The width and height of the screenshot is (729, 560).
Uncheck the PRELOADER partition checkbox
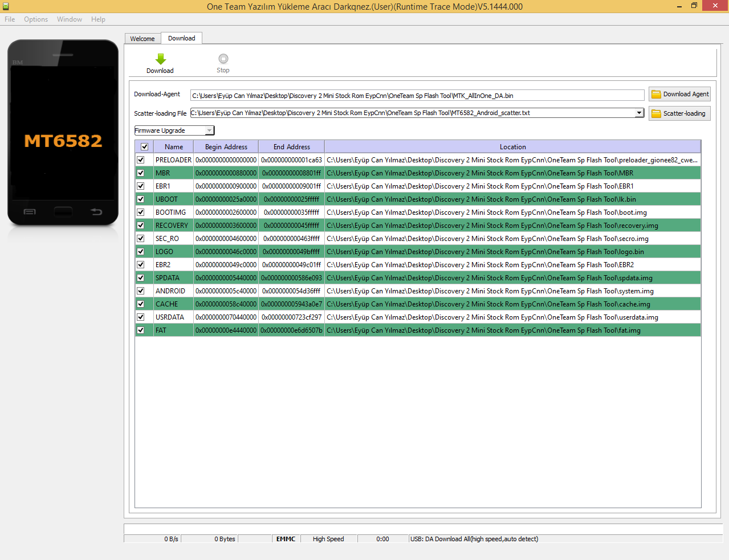click(x=141, y=160)
